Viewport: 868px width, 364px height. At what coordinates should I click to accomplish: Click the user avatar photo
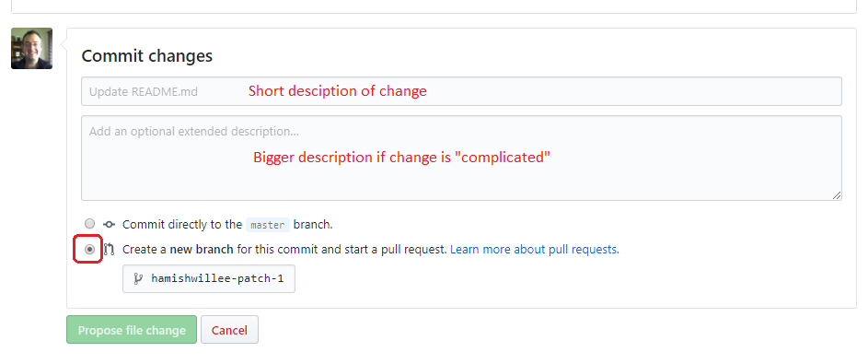click(x=31, y=48)
